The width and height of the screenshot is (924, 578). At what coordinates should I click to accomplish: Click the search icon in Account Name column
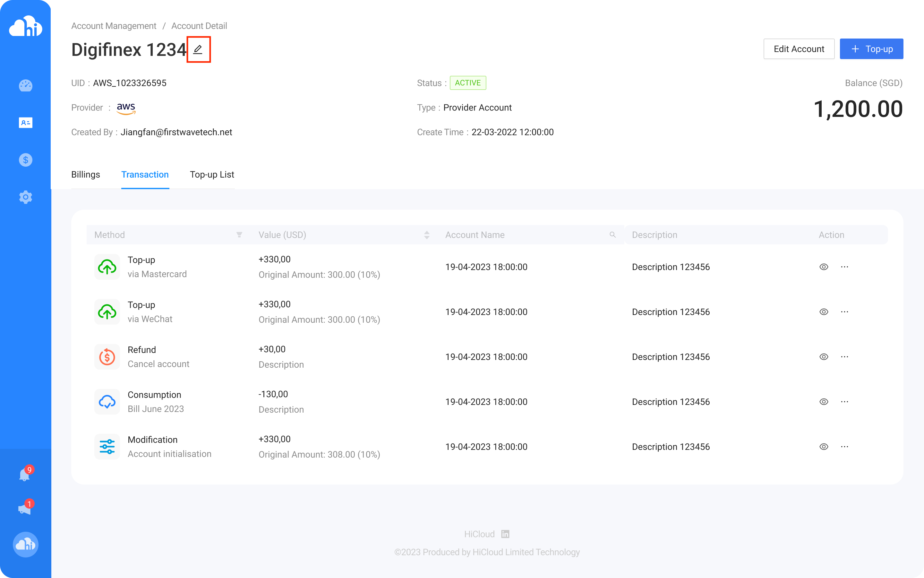[612, 235]
